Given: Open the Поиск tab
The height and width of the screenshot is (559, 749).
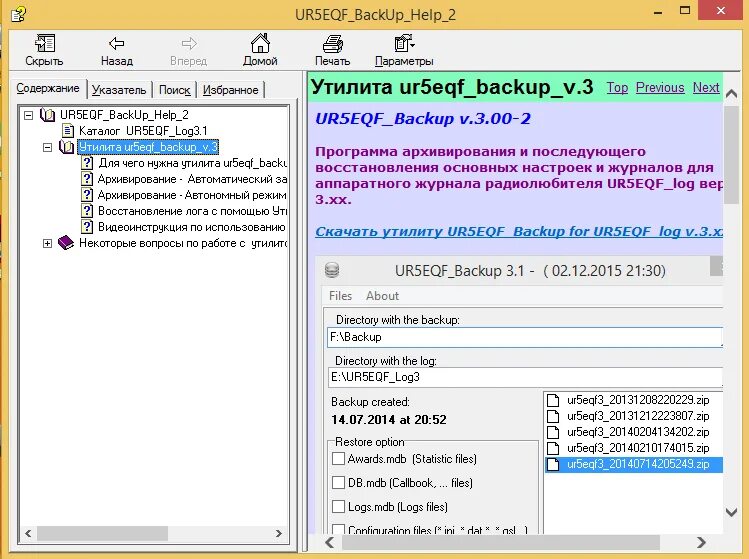Looking at the screenshot, I should tap(174, 90).
